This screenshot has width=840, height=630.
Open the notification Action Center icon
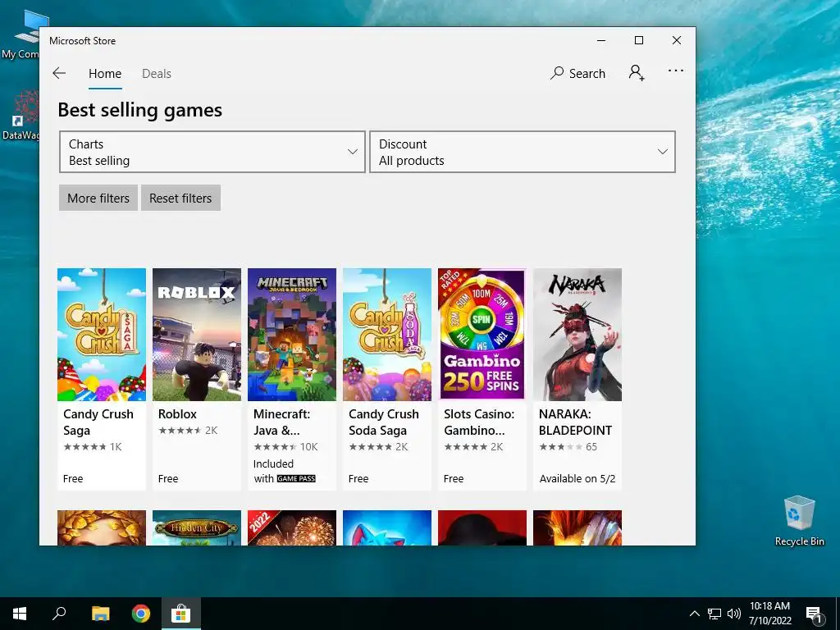click(815, 614)
